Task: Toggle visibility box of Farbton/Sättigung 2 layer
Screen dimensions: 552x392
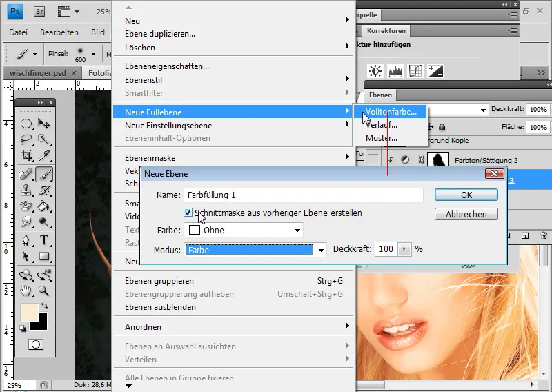Action: 373,160
